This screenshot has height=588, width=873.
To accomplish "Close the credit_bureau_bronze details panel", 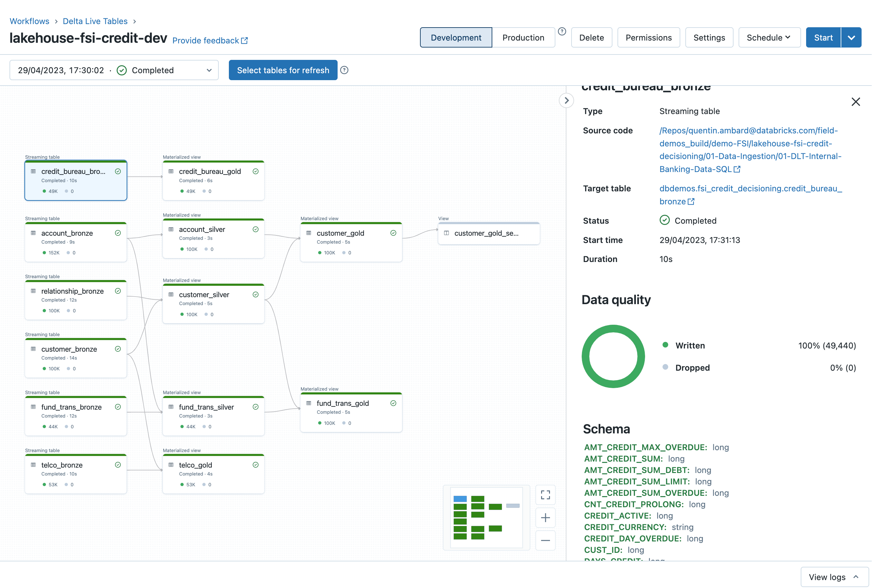I will coord(855,102).
